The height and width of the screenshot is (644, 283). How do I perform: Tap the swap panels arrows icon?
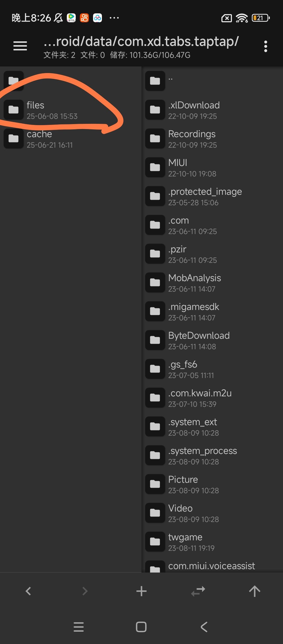point(198,591)
